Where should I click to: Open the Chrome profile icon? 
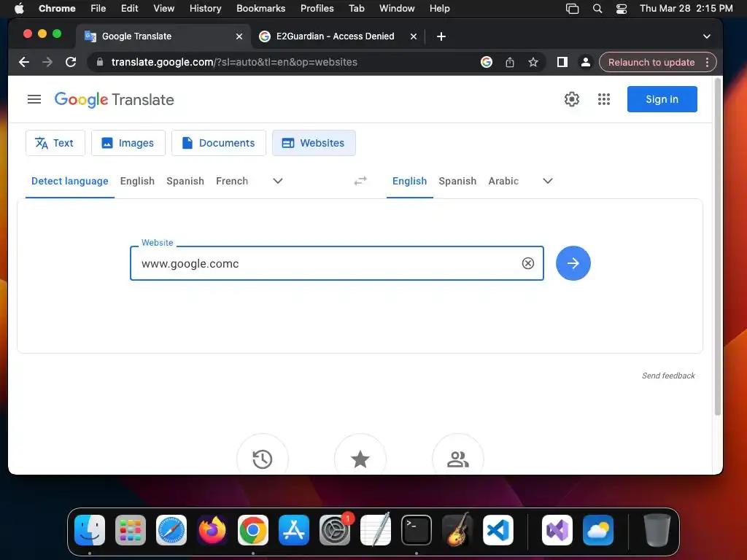pyautogui.click(x=586, y=62)
